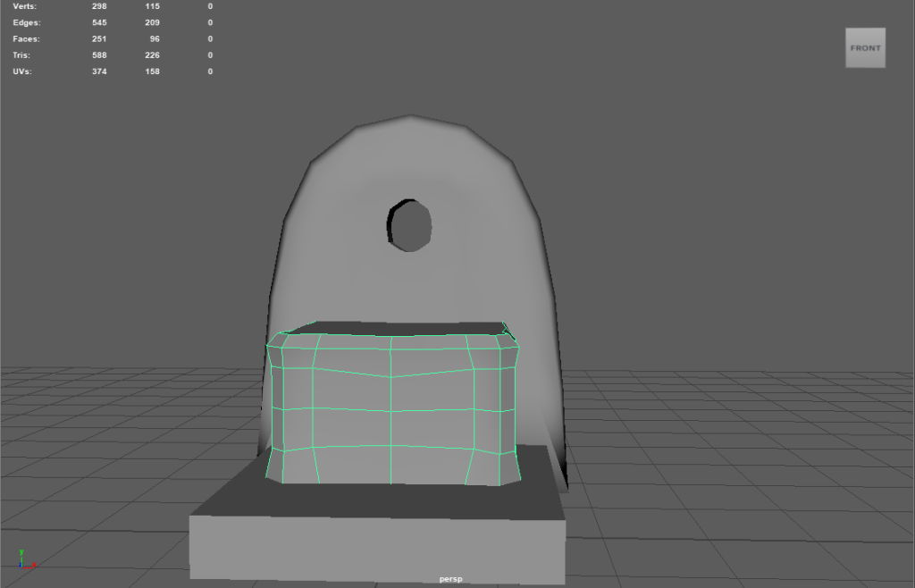
Task: Click the dark top face of the wireframe box
Action: tap(393, 328)
